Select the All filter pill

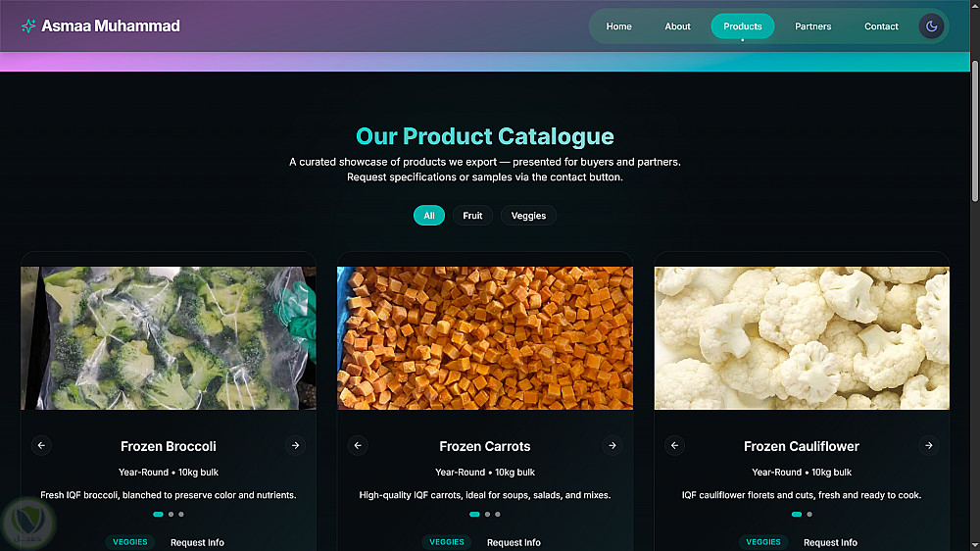tap(429, 215)
